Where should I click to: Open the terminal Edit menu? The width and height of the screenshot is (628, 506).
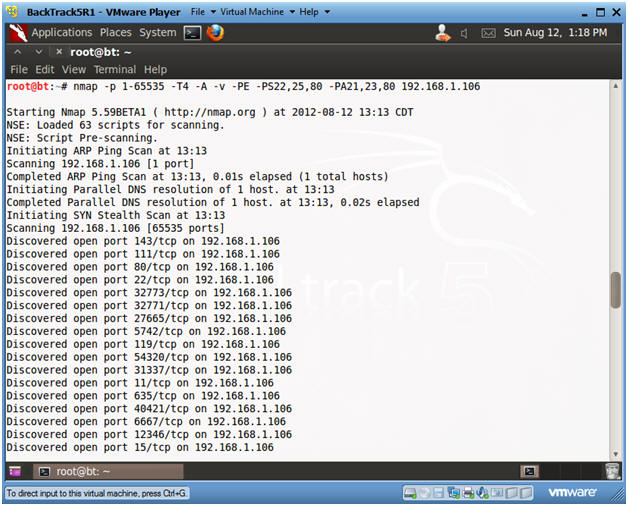click(44, 70)
